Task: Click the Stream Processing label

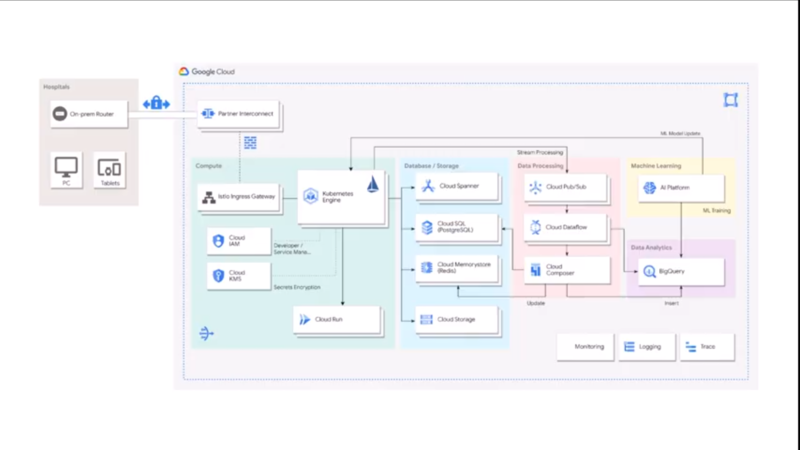Action: pyautogui.click(x=540, y=152)
